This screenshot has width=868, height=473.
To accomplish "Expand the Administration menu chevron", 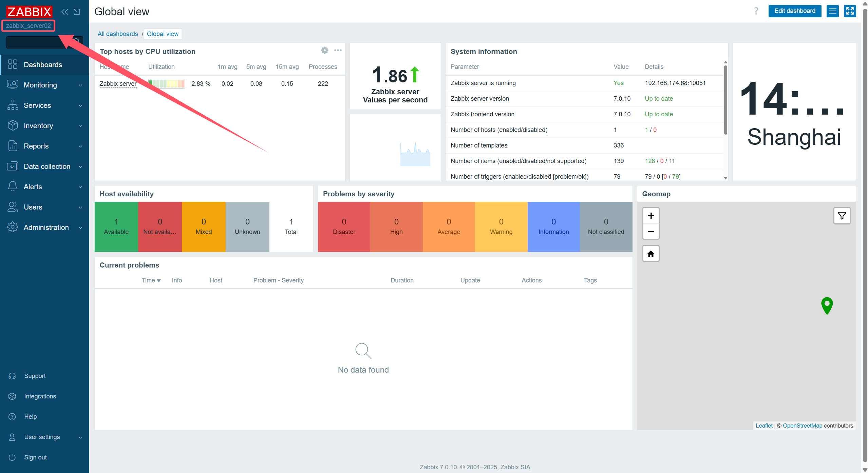I will click(x=80, y=228).
